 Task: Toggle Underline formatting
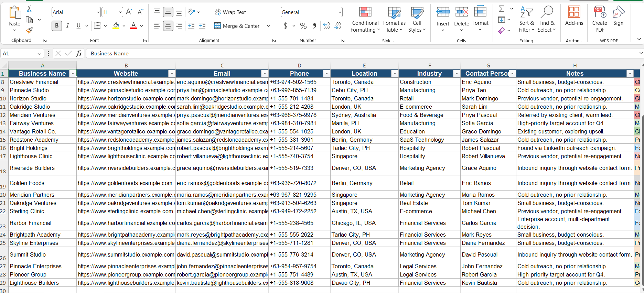[78, 26]
